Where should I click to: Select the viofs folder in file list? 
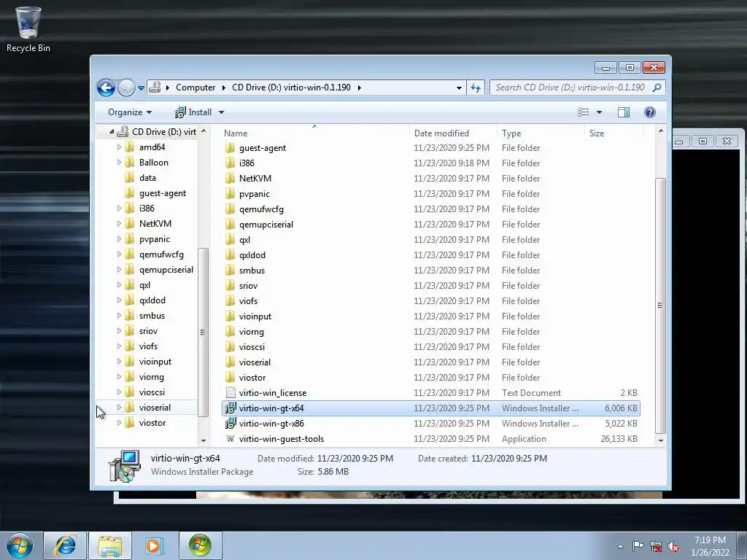click(248, 301)
